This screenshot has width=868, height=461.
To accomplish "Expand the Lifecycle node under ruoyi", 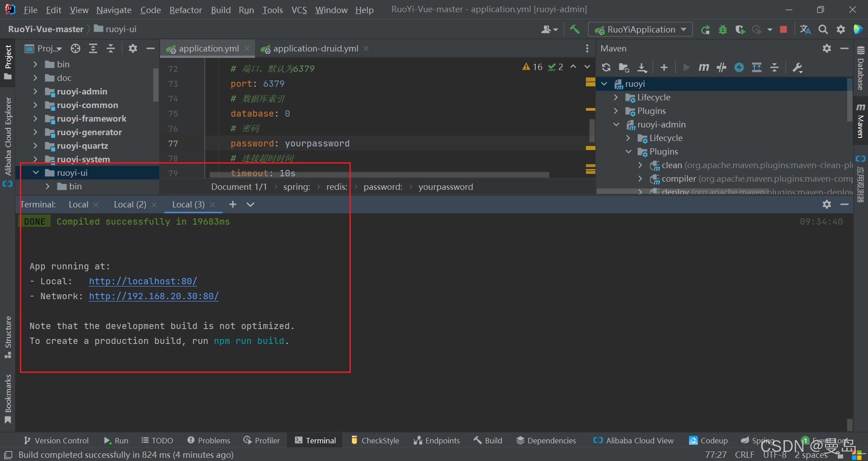I will 616,98.
